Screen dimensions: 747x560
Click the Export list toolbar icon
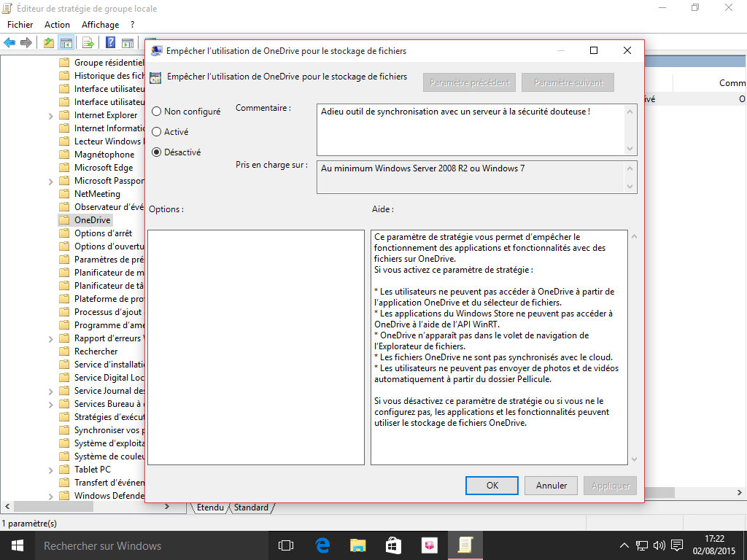(88, 42)
